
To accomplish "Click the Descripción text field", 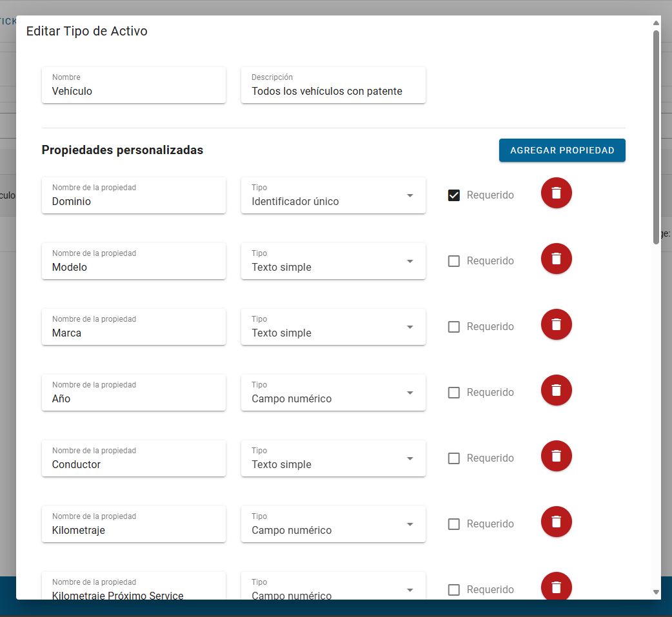I will [333, 91].
